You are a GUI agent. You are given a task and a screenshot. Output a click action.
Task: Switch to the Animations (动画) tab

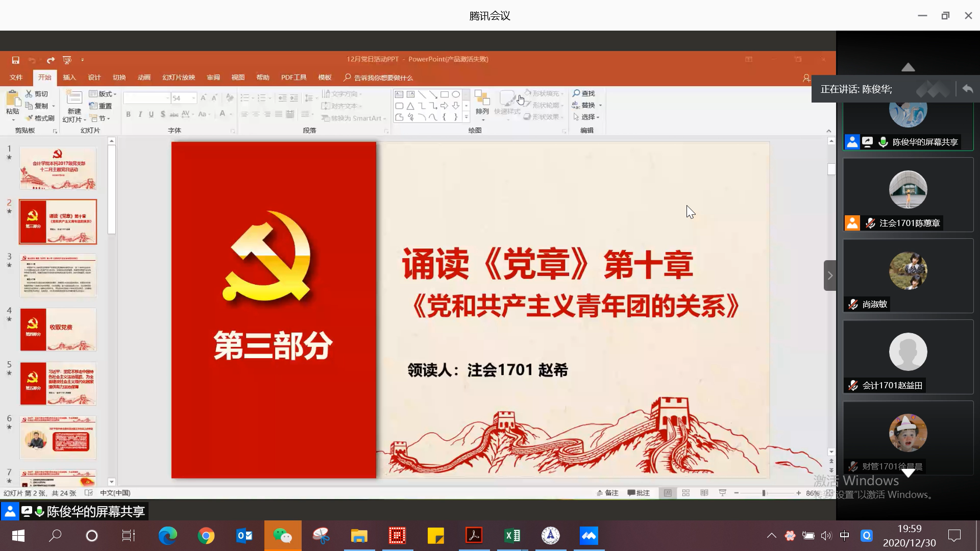(x=144, y=78)
